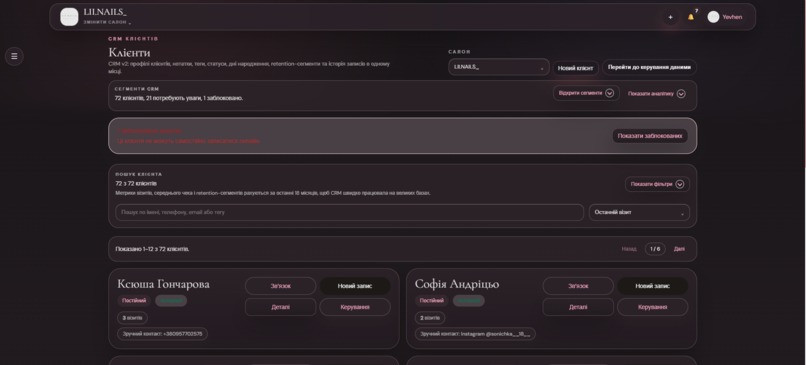Click Зв'язок for Ксюша Гончарова
The width and height of the screenshot is (806, 365).
point(281,286)
